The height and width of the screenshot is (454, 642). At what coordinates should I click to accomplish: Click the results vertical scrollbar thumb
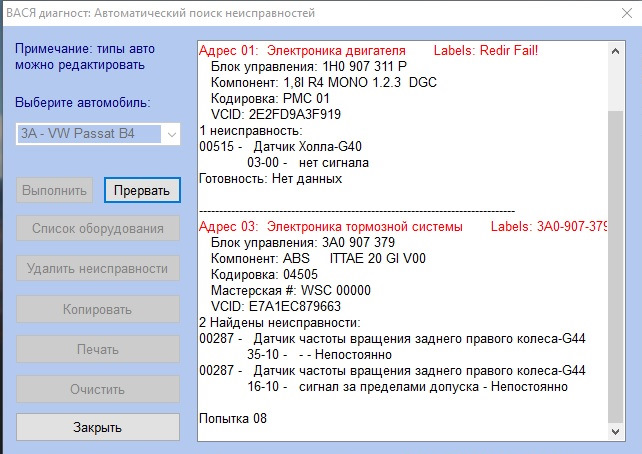(x=615, y=266)
